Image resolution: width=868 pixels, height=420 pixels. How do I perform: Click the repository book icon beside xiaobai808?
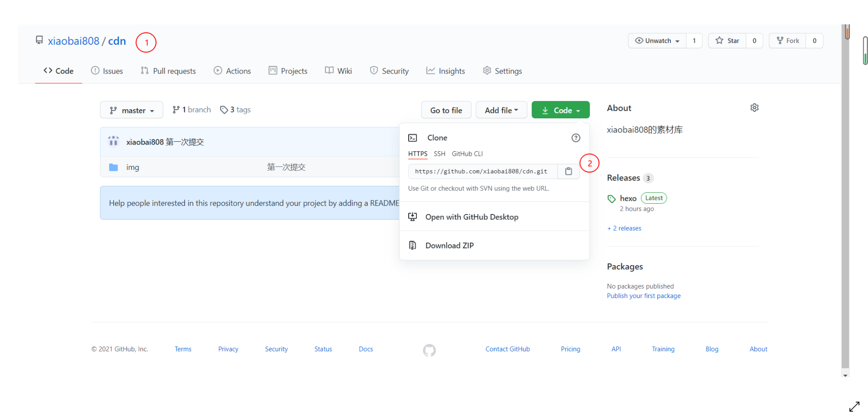pyautogui.click(x=39, y=40)
